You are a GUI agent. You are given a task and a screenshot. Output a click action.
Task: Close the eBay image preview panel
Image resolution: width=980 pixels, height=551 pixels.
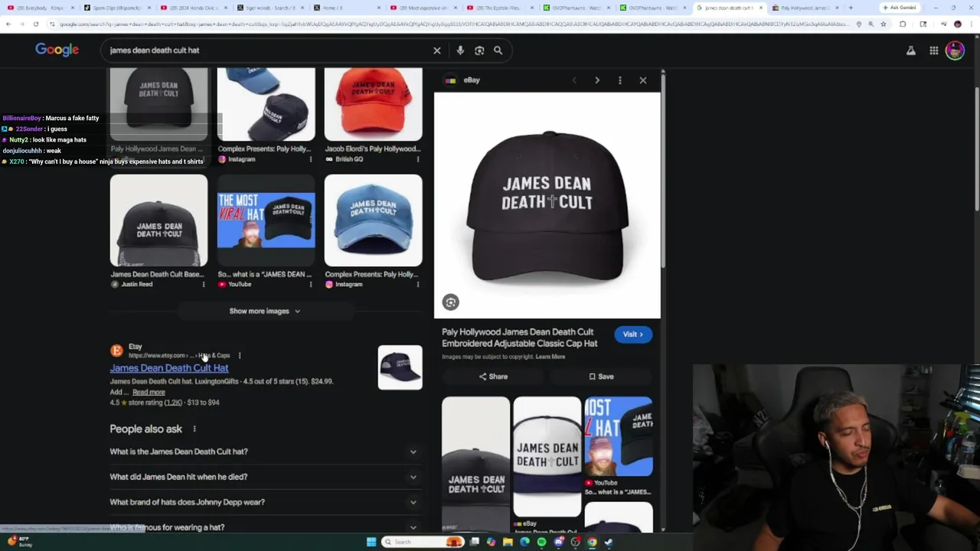pyautogui.click(x=643, y=80)
